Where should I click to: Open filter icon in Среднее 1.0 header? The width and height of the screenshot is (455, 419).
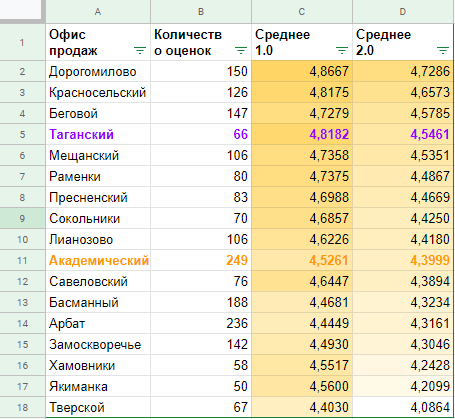click(342, 51)
